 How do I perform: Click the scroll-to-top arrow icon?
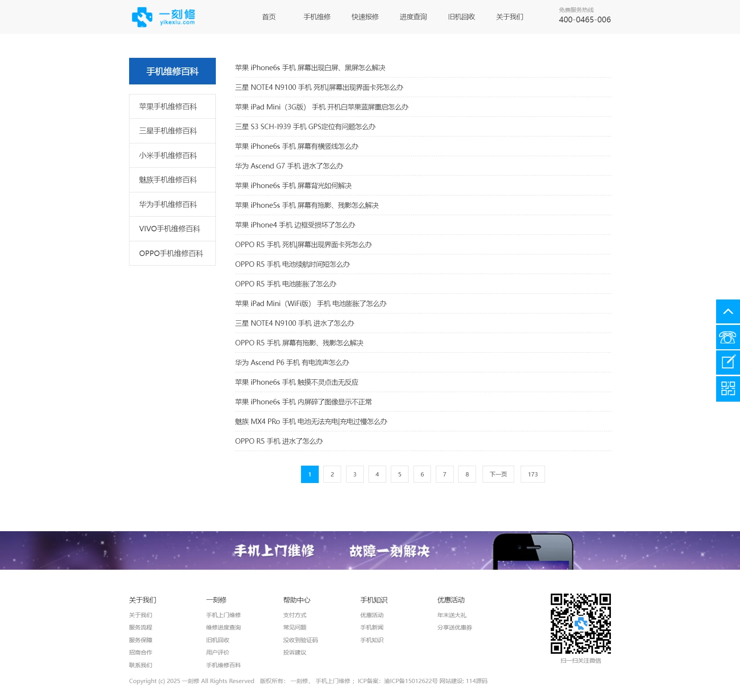pos(728,311)
